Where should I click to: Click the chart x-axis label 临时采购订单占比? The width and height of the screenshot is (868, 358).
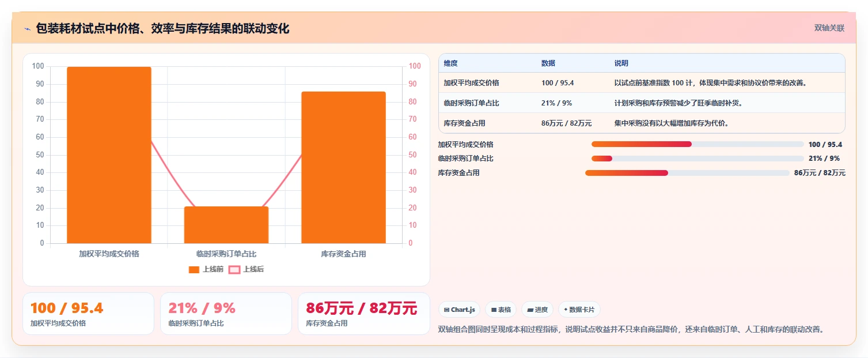226,254
